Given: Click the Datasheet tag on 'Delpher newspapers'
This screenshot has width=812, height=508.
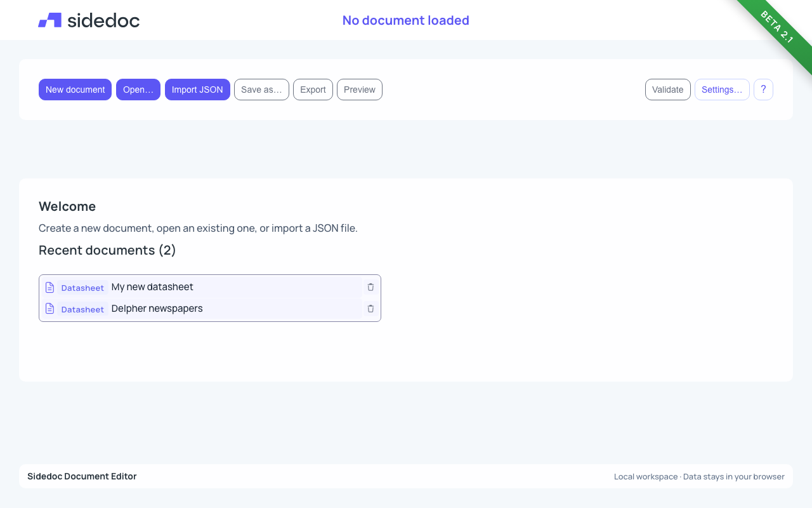Looking at the screenshot, I should pyautogui.click(x=82, y=309).
